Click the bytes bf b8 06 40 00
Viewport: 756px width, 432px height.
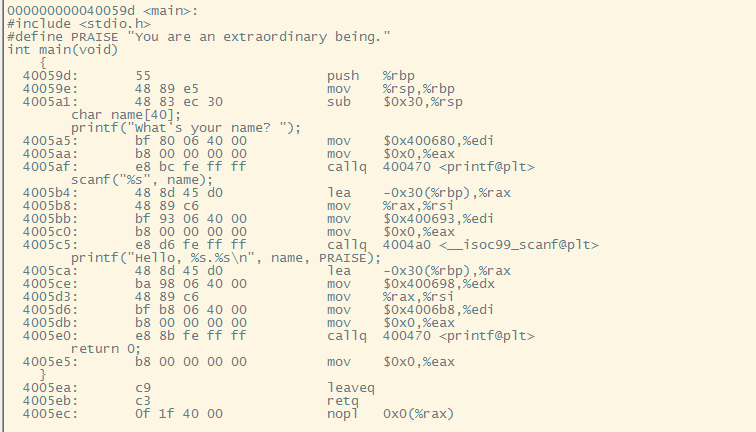tap(191, 310)
